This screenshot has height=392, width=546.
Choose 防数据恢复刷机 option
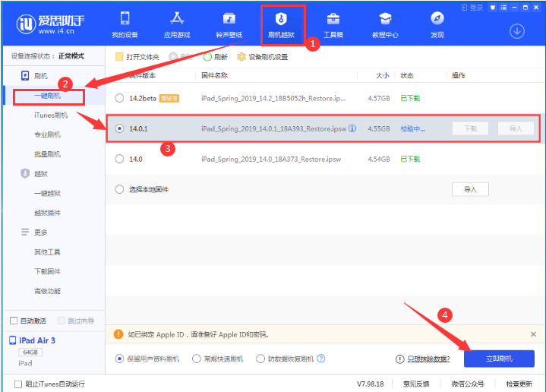tap(260, 359)
